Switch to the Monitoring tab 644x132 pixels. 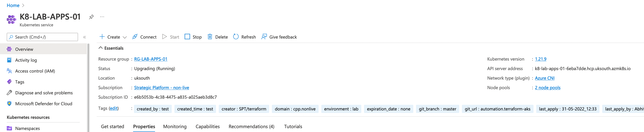click(x=175, y=127)
